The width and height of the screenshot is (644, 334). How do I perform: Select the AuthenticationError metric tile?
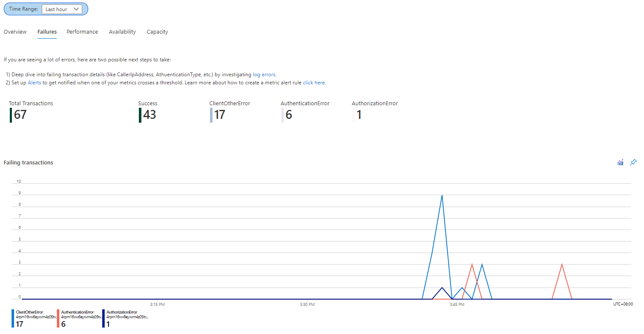[x=305, y=110]
